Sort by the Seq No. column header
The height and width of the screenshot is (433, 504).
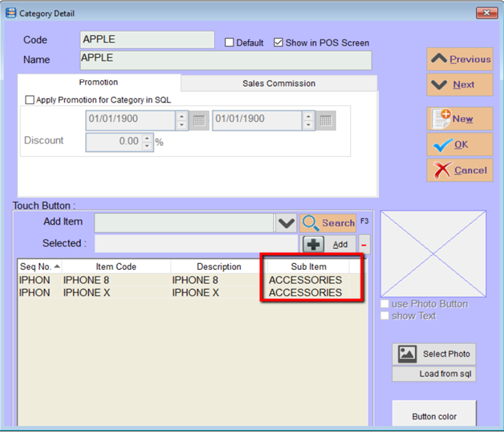(x=40, y=267)
